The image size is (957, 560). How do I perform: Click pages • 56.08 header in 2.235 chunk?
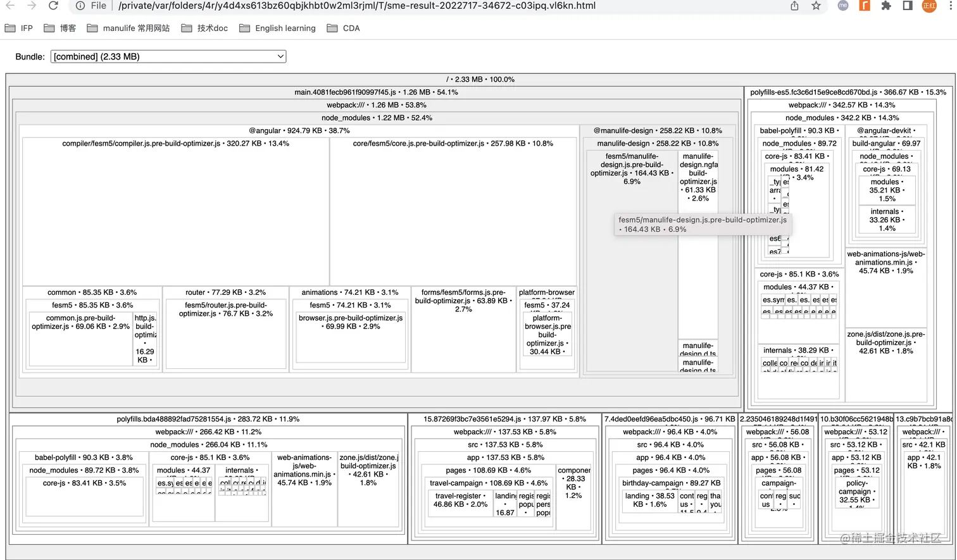[x=778, y=470]
